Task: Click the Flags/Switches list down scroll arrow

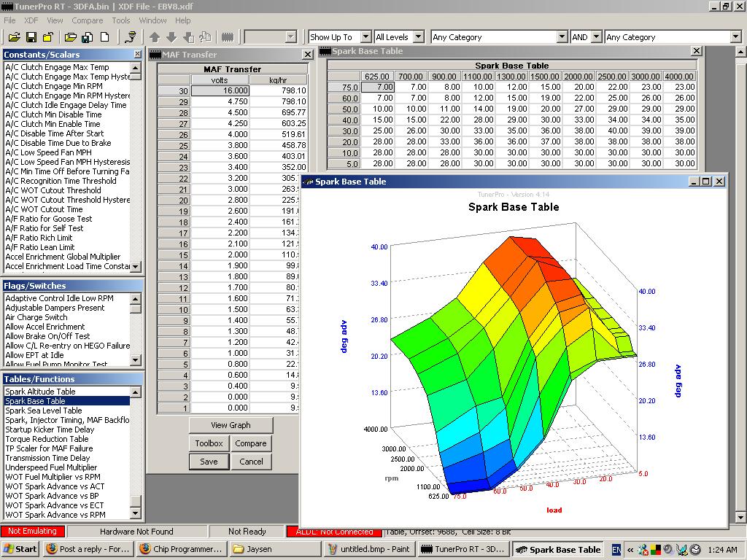Action: [136, 360]
